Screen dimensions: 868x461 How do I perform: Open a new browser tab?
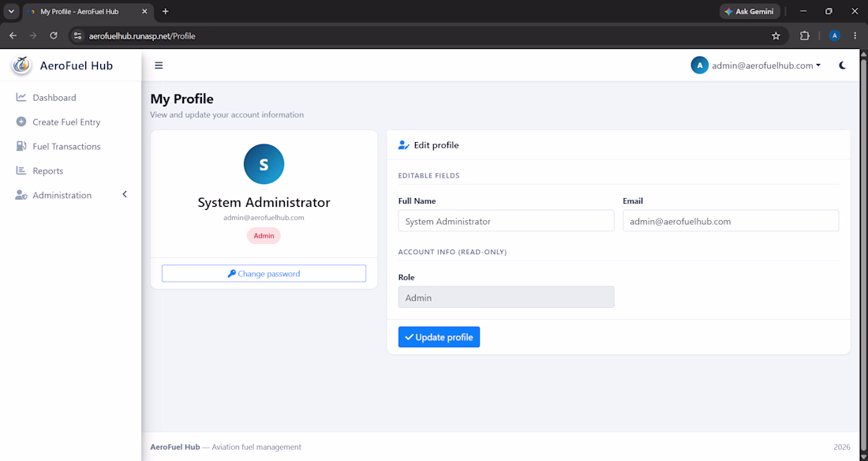point(166,11)
